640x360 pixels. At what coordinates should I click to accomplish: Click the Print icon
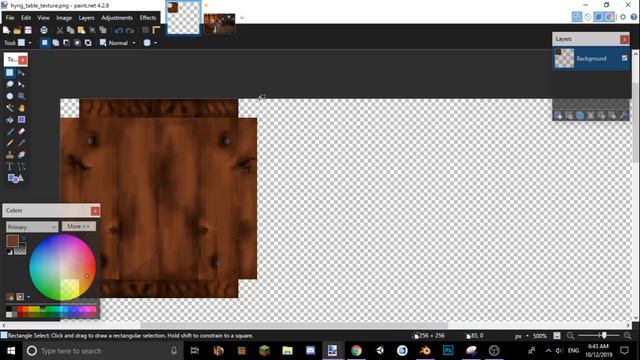44,30
